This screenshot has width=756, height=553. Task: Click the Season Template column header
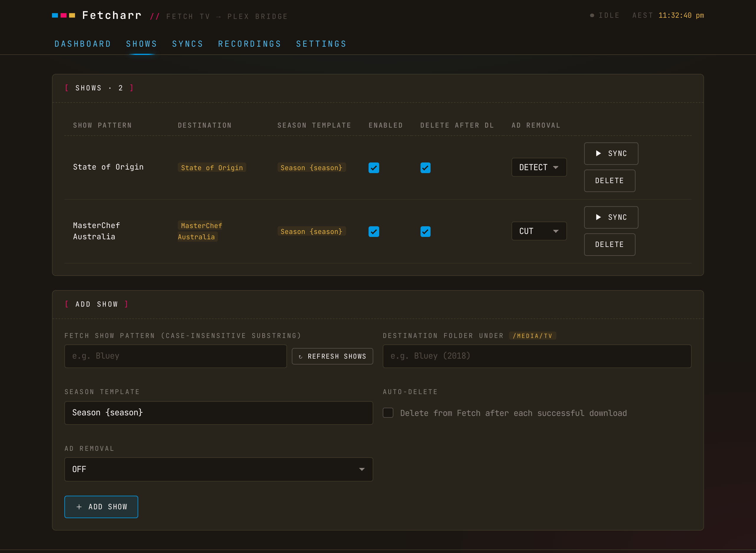click(314, 126)
